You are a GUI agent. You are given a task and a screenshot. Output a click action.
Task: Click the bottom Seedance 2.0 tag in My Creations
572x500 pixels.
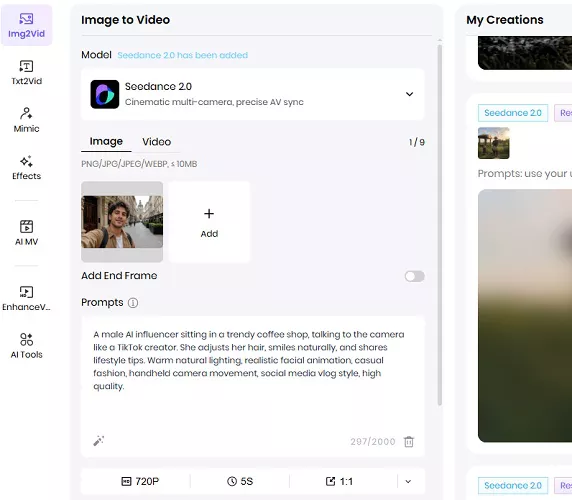[x=513, y=485]
